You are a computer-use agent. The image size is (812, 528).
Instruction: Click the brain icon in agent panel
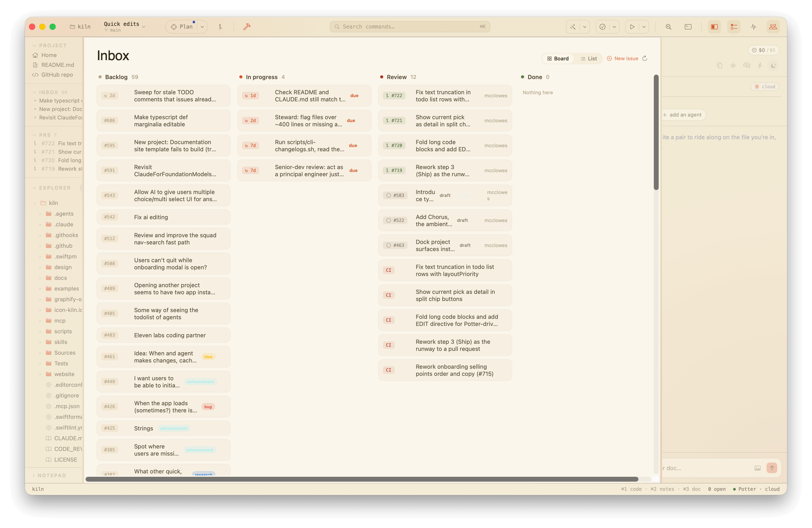click(x=746, y=65)
